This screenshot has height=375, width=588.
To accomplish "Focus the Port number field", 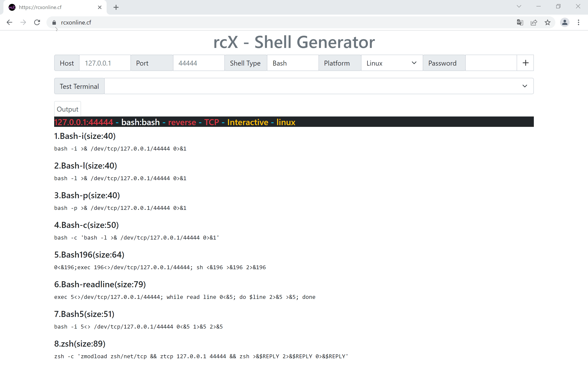I will [x=199, y=63].
